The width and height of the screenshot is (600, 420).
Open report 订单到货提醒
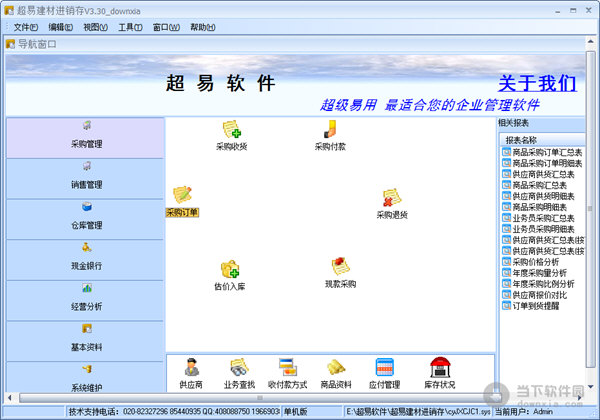531,306
